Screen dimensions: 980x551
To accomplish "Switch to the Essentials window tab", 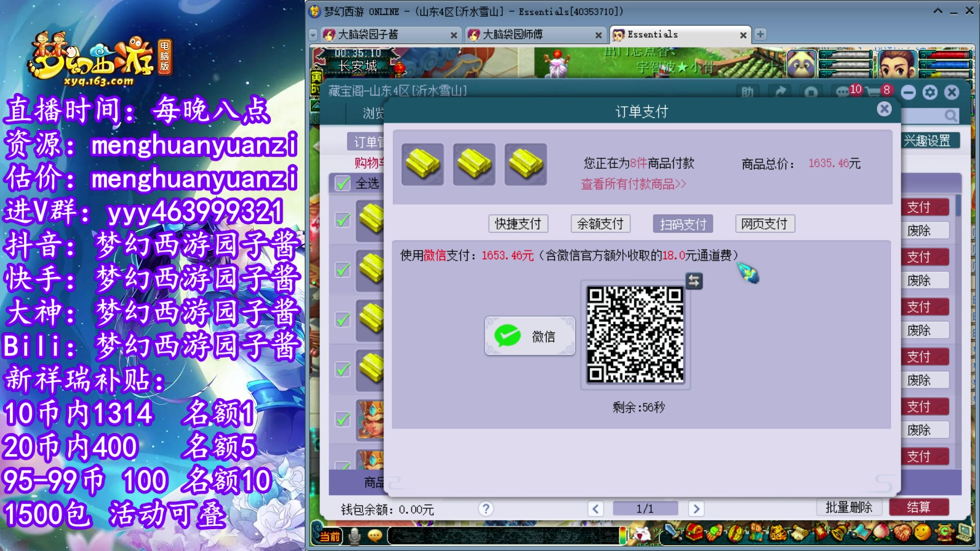I will click(x=679, y=34).
